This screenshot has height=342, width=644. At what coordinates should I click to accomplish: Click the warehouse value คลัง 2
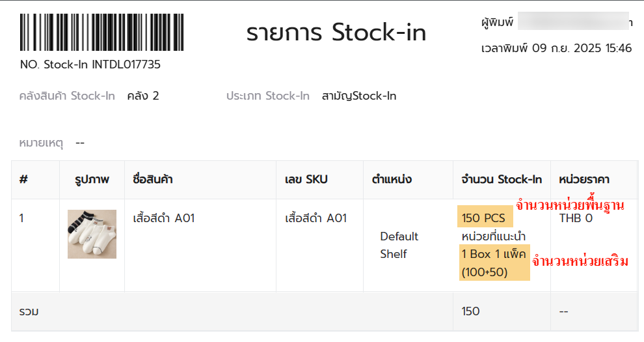(x=143, y=96)
